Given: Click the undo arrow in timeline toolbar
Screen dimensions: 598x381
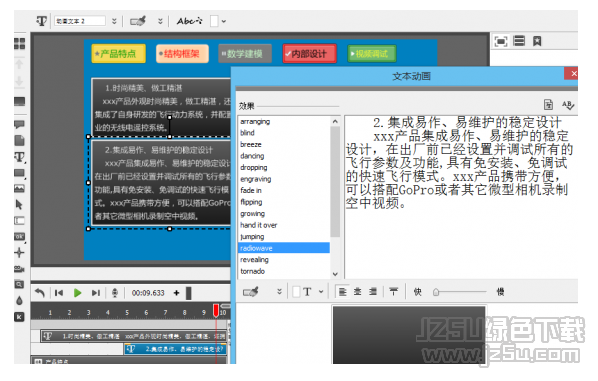Looking at the screenshot, I should (40, 293).
